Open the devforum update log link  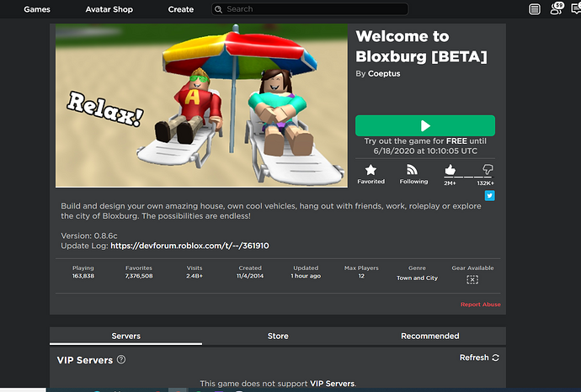(x=189, y=246)
